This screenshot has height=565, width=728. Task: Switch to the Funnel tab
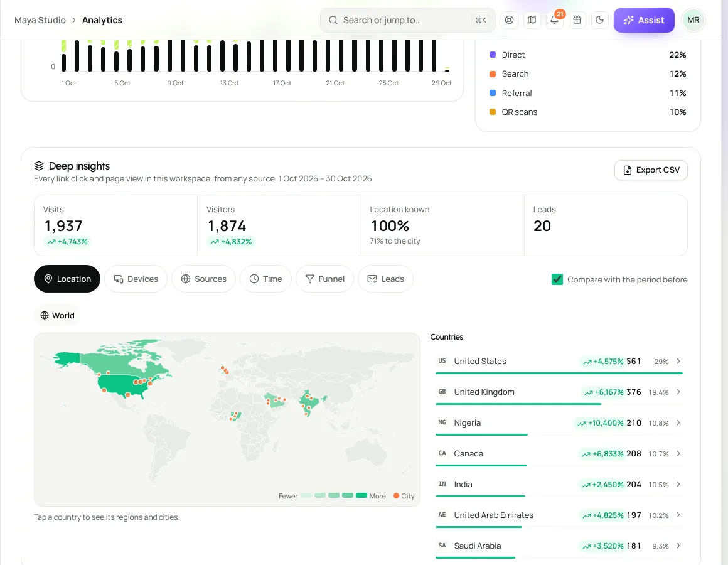coord(324,279)
